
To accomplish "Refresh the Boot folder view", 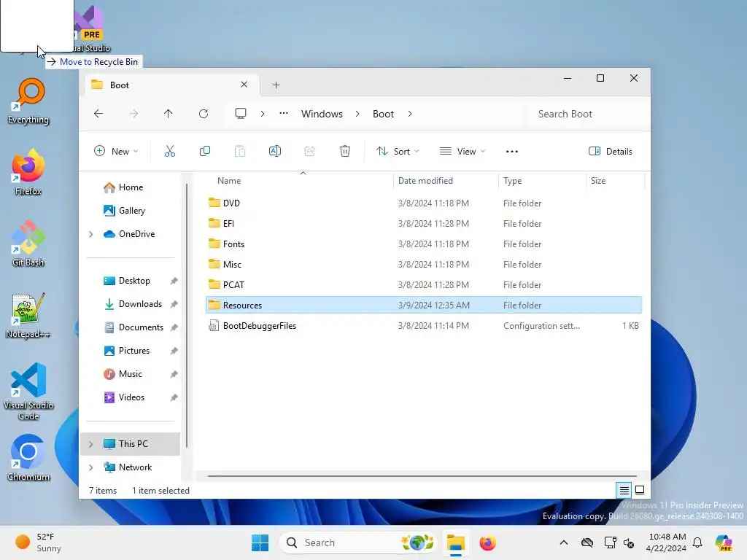I will (x=204, y=114).
